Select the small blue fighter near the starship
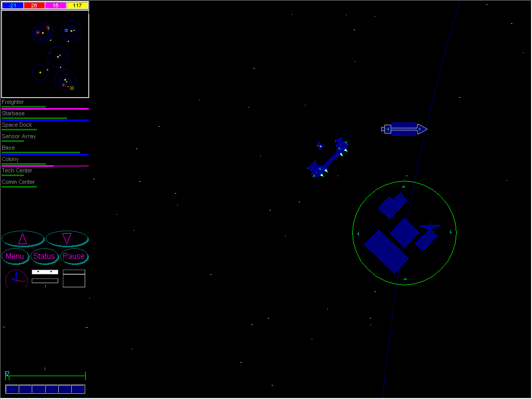Image resolution: width=532 pixels, height=399 pixels. [x=320, y=146]
